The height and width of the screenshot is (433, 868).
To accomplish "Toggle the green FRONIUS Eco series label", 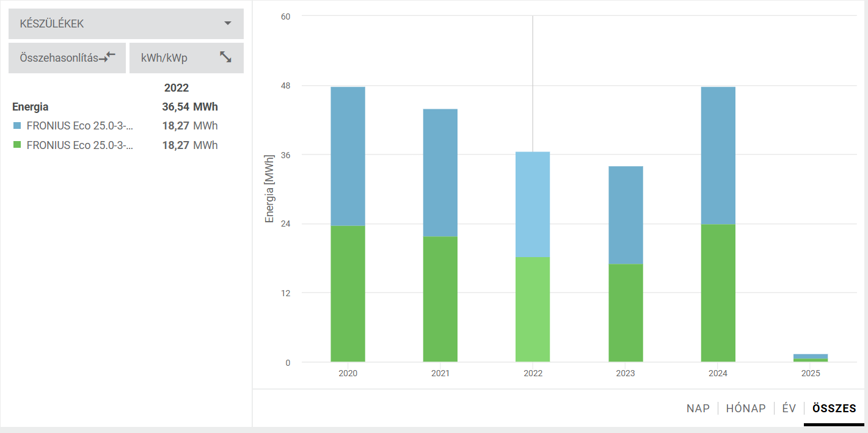I will [x=79, y=145].
